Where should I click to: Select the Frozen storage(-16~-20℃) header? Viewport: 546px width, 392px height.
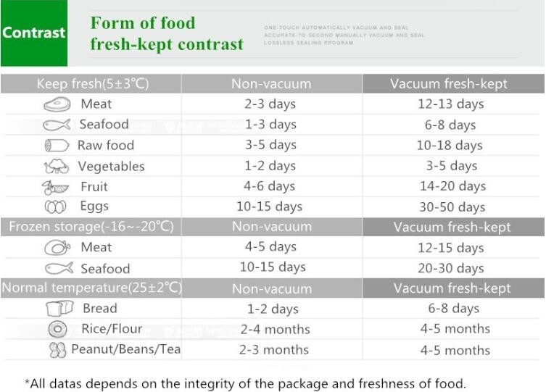pyautogui.click(x=91, y=227)
